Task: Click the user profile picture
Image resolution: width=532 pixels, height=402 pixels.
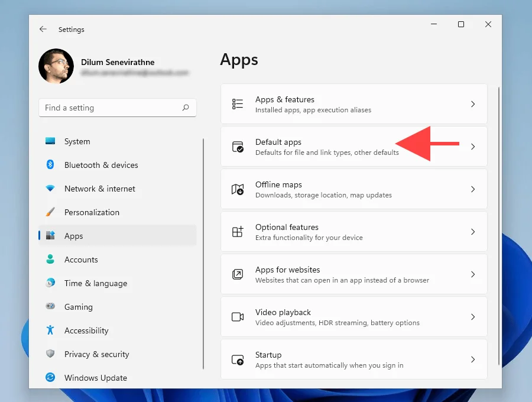Action: tap(56, 66)
